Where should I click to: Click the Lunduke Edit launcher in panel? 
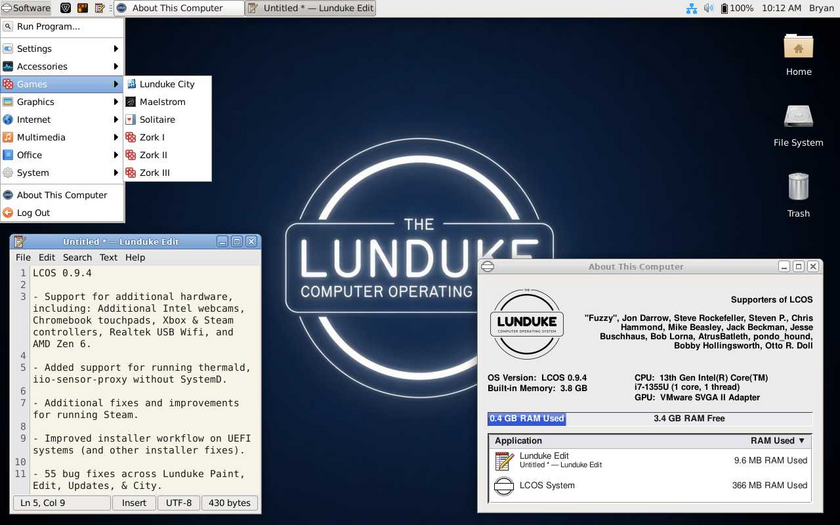point(100,8)
